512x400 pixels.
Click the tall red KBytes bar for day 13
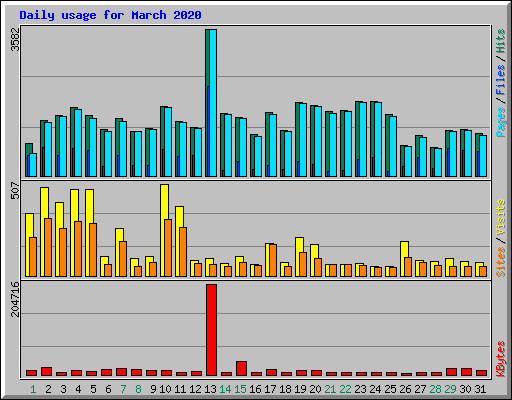[211, 330]
